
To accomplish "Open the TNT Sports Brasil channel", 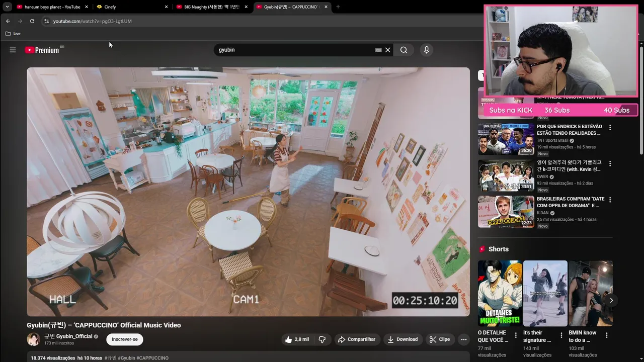I will pos(552,140).
